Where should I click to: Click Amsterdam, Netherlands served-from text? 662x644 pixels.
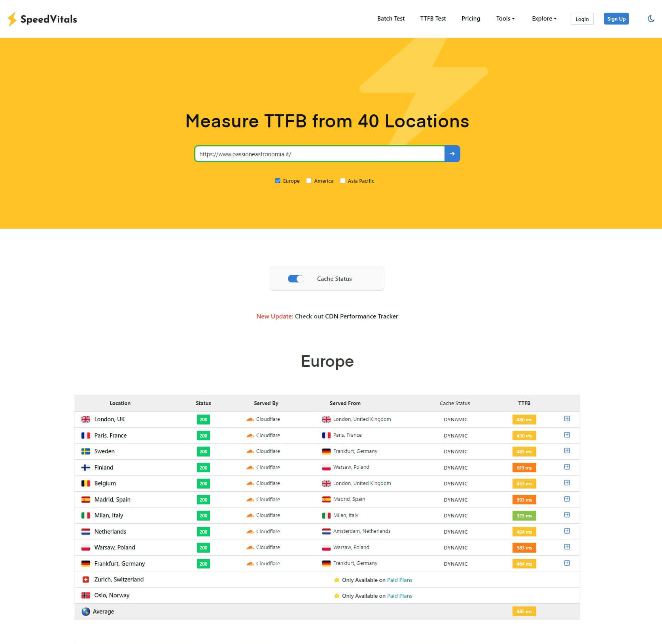click(362, 531)
